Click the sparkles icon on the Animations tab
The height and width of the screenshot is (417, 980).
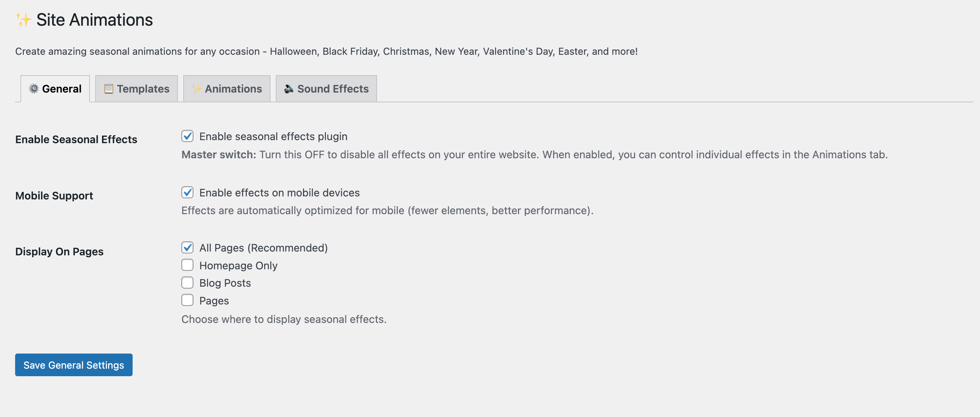196,88
